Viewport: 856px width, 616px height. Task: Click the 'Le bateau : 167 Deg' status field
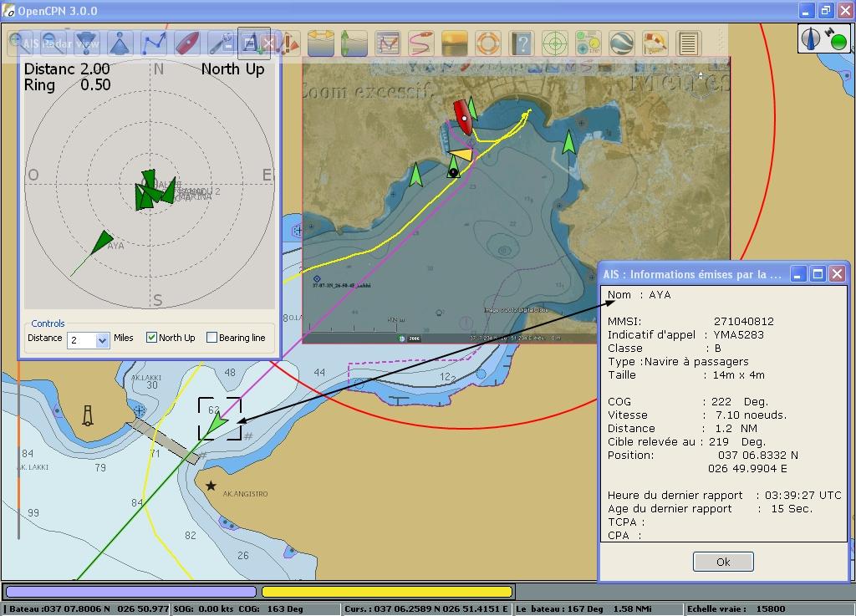coord(598,609)
